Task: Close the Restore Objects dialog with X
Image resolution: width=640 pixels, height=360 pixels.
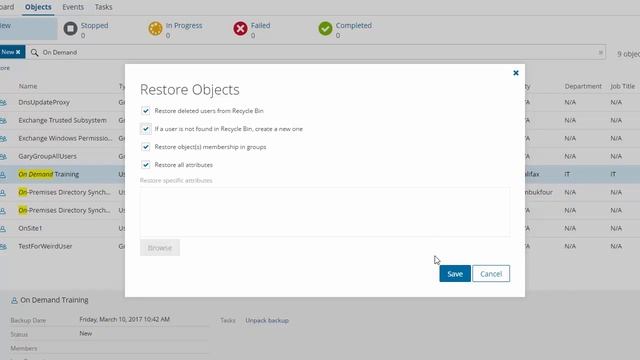Action: [516, 73]
